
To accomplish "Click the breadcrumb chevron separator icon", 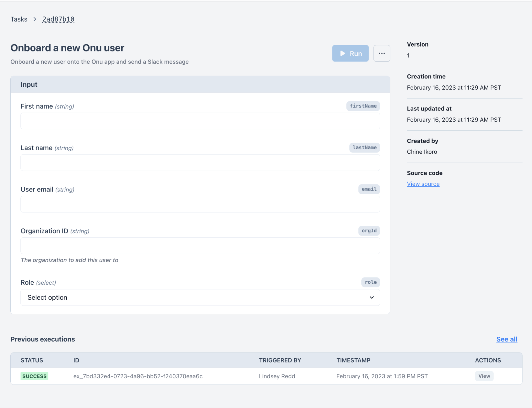I will (35, 19).
